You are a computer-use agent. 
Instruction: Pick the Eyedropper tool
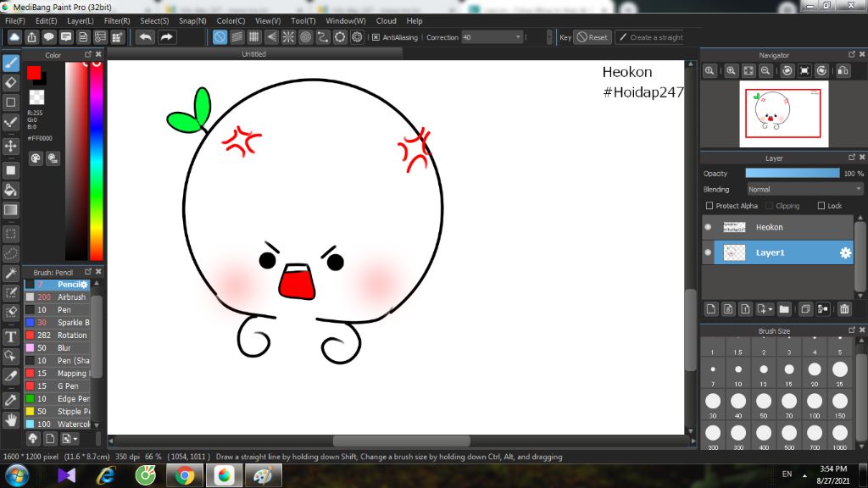11,401
